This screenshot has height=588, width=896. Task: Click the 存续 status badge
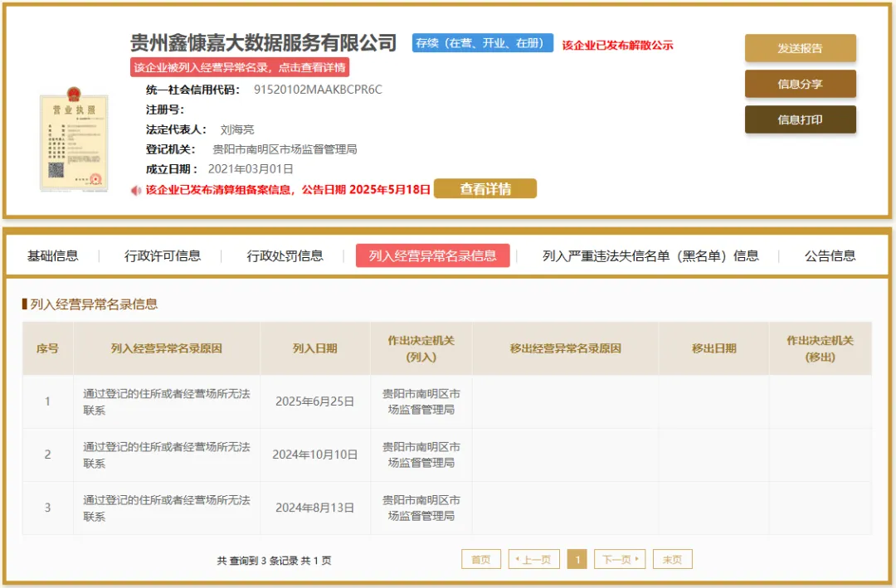pyautogui.click(x=482, y=43)
